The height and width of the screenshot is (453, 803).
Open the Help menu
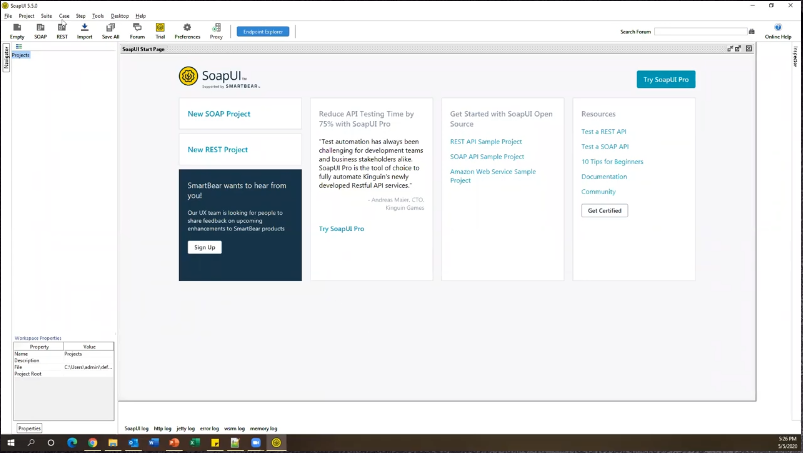[141, 16]
